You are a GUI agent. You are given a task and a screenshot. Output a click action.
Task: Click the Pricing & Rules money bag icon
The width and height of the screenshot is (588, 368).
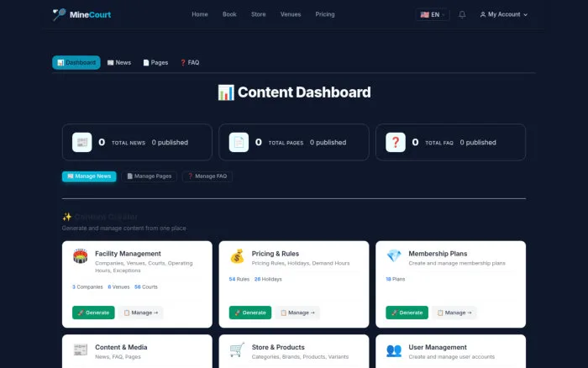click(237, 256)
